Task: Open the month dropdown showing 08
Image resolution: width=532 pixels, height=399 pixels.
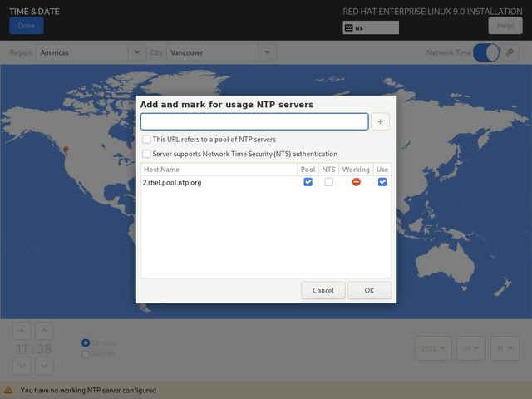Action: click(471, 348)
